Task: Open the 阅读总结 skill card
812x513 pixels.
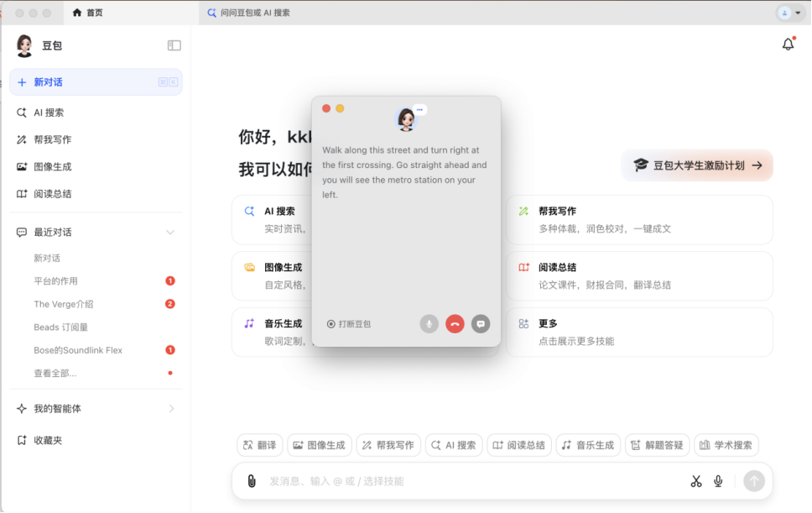Action: [x=639, y=275]
